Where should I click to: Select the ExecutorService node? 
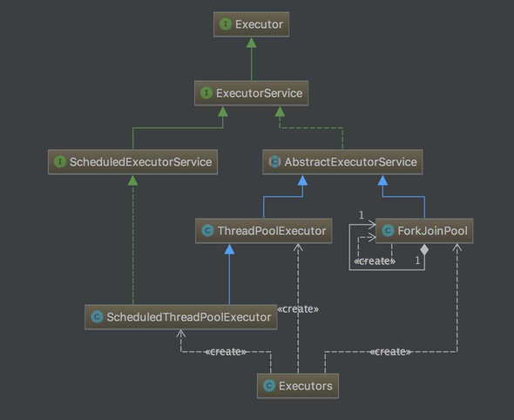pyautogui.click(x=252, y=93)
